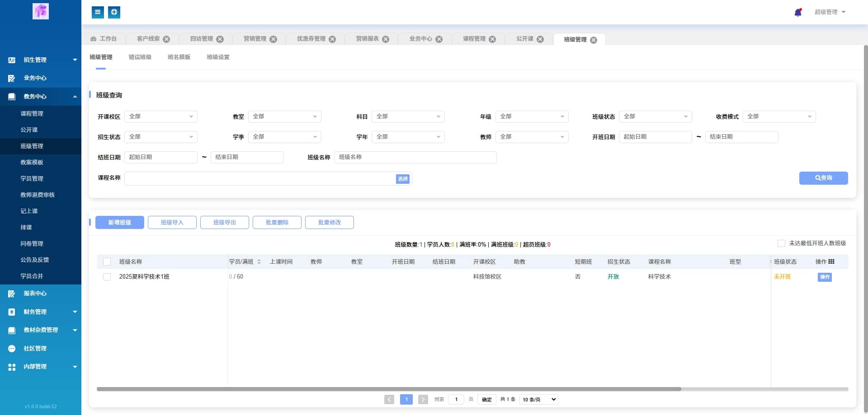Open the 教室 dropdown

click(285, 117)
